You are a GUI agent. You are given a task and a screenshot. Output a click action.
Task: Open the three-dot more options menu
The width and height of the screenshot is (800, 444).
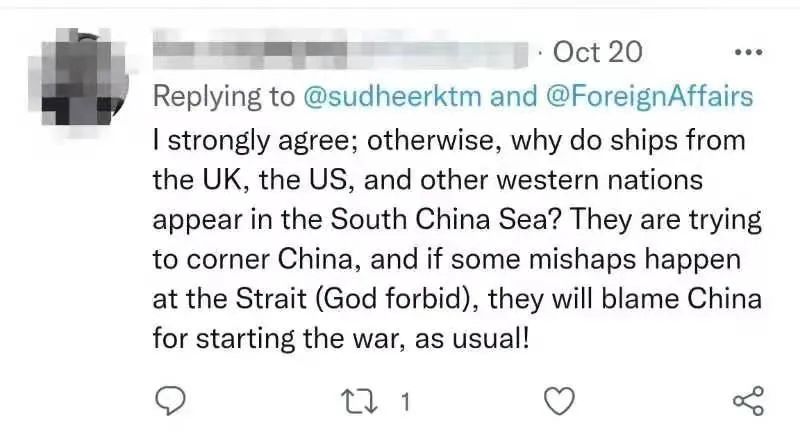[x=749, y=52]
